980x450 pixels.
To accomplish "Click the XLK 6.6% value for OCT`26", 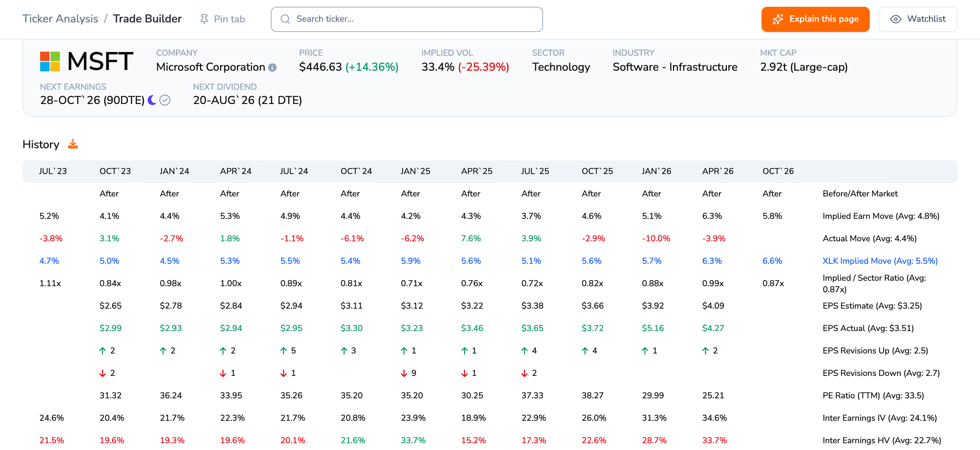I will pos(772,261).
